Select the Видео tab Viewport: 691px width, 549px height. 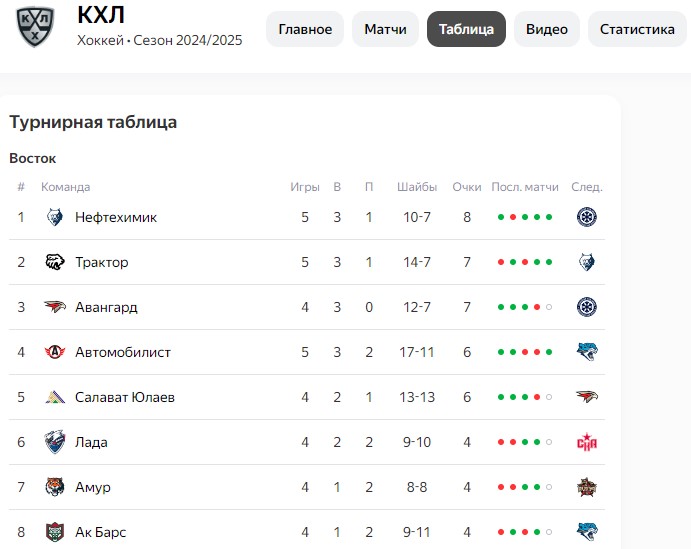pos(547,29)
